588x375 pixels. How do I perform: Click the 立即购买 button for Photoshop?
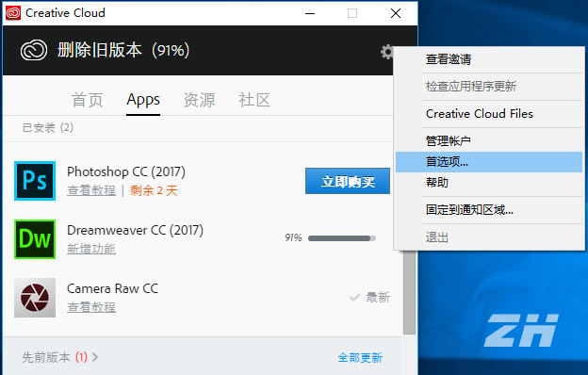348,181
